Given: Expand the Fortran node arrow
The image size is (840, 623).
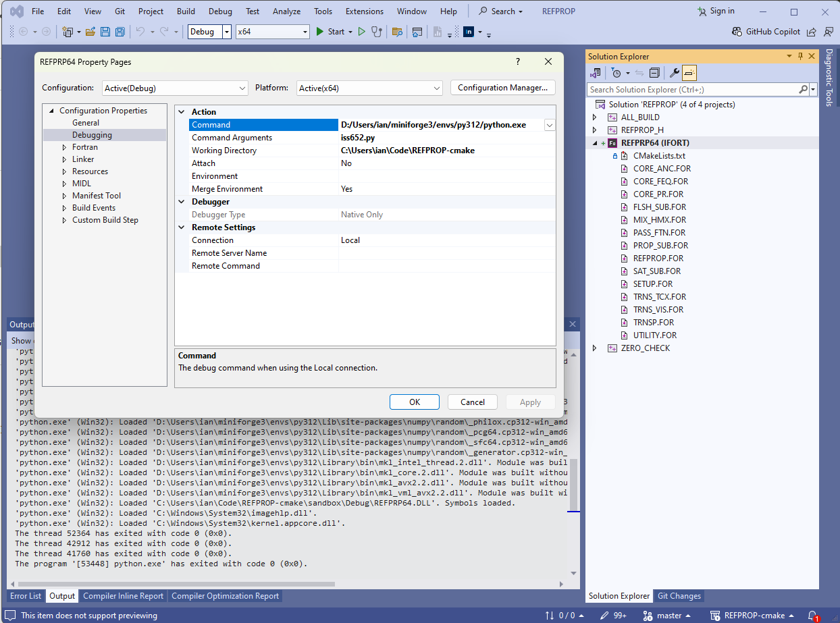Looking at the screenshot, I should point(65,147).
